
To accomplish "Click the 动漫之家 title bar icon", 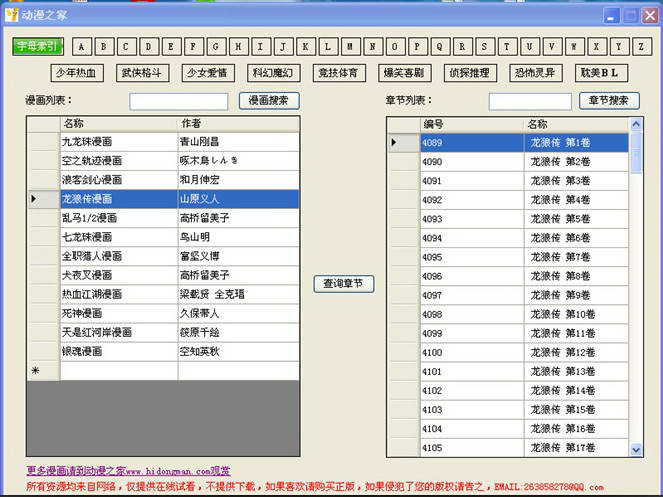I will click(12, 15).
